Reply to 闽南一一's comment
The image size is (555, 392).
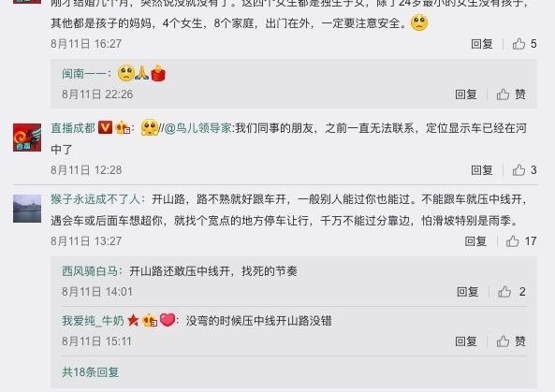466,94
